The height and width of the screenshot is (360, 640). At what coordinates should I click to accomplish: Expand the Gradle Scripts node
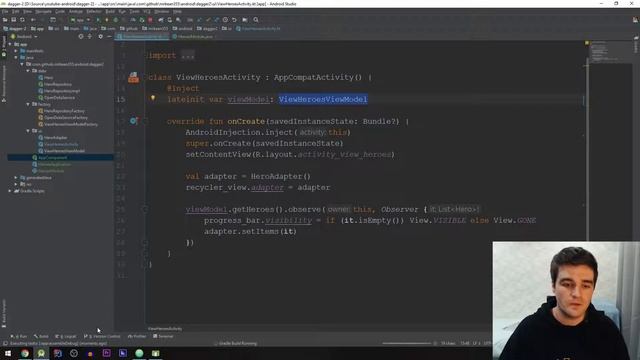click(x=10, y=191)
